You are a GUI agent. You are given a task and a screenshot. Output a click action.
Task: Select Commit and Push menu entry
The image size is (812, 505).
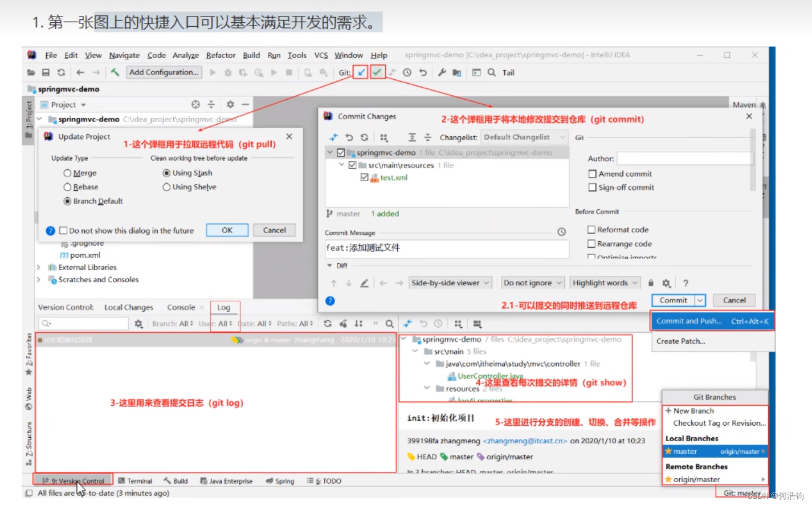712,321
